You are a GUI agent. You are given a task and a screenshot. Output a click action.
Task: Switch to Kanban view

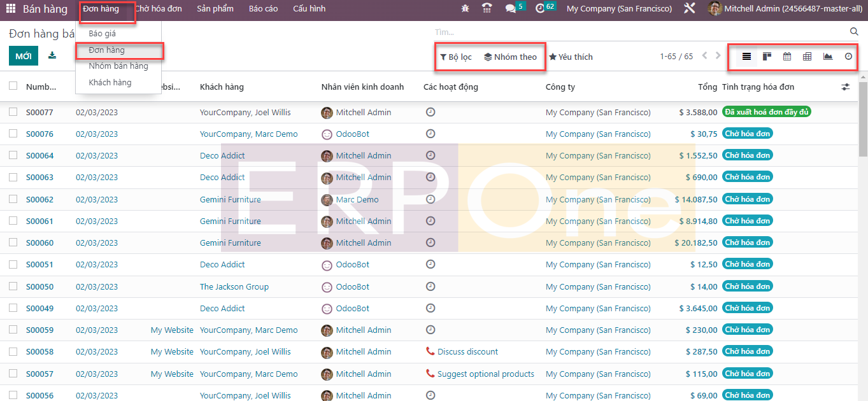point(767,57)
